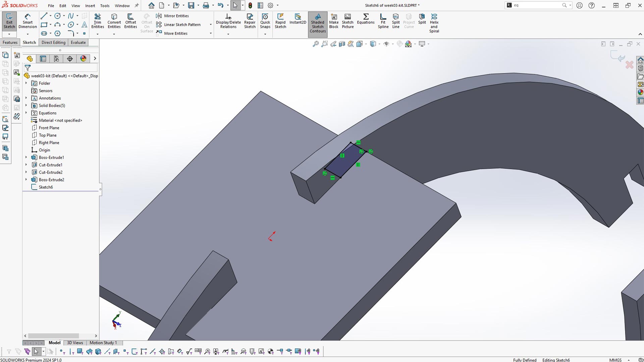Open Edit Appearance in heads-up toolbar
The height and width of the screenshot is (362, 644).
coord(408,44)
